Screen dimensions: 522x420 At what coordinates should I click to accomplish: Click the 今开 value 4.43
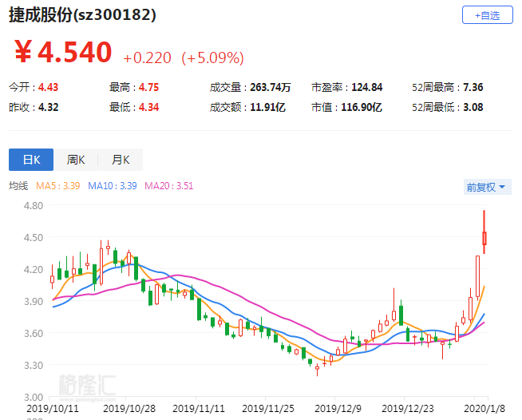[x=48, y=87]
